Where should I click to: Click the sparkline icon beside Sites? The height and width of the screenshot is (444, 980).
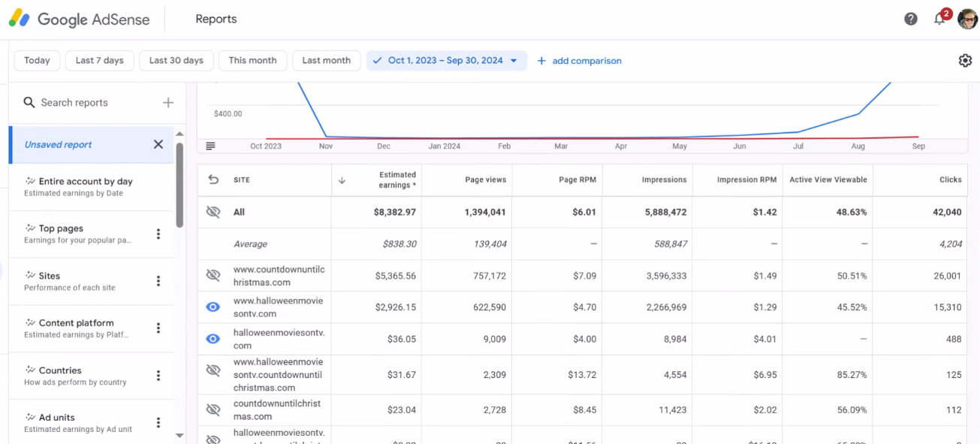click(30, 276)
